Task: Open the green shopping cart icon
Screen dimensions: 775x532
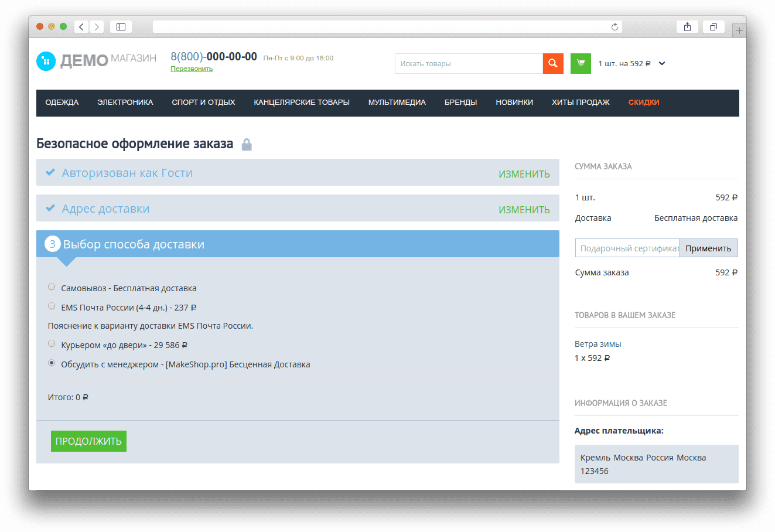Action: [581, 63]
